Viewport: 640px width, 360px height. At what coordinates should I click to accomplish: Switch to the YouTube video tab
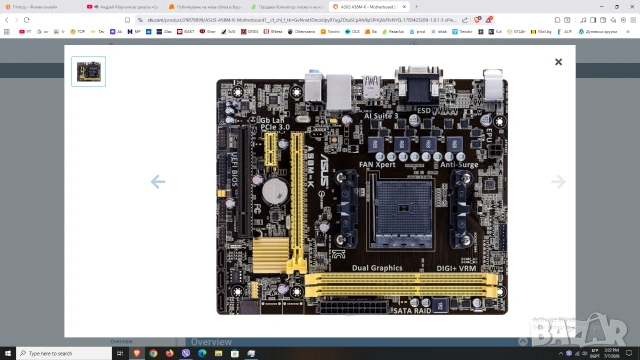122,7
